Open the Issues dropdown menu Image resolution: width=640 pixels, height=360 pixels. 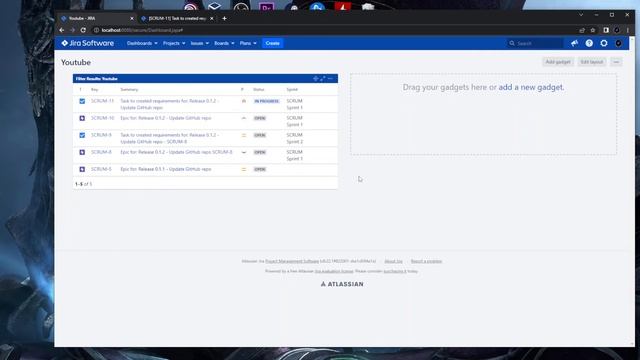pyautogui.click(x=200, y=43)
